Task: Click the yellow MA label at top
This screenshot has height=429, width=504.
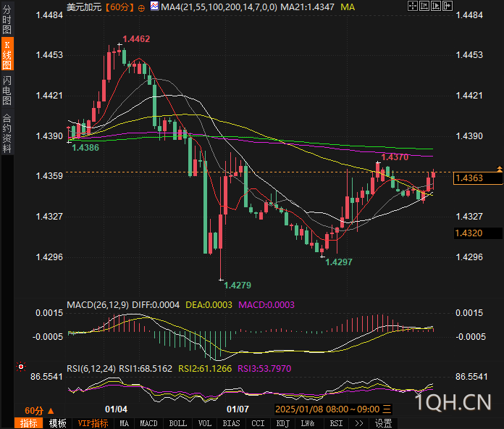Action: [x=348, y=7]
